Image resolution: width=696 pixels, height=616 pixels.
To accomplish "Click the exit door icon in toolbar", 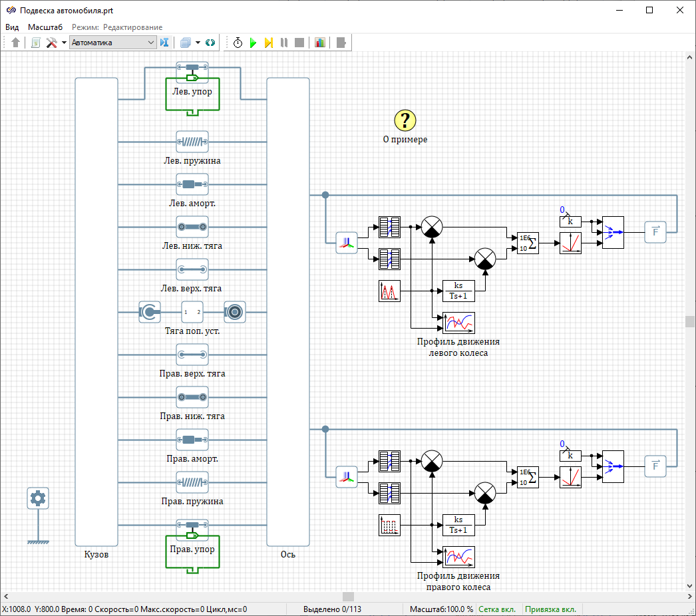I will [x=341, y=43].
